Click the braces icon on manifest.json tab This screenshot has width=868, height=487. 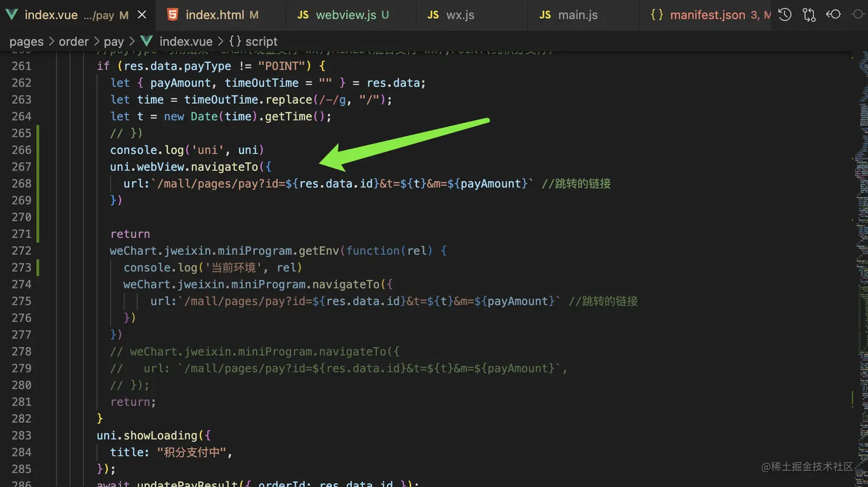coord(657,15)
